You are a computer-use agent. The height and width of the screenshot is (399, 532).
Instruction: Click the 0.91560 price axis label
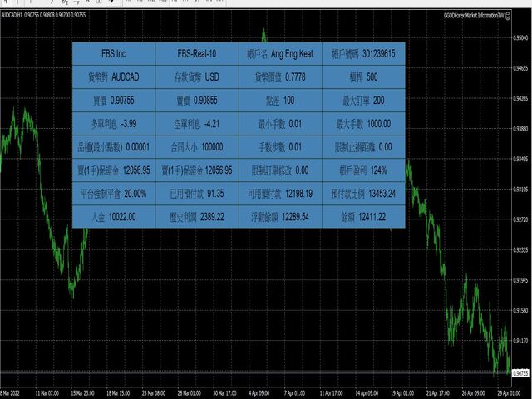(x=520, y=310)
